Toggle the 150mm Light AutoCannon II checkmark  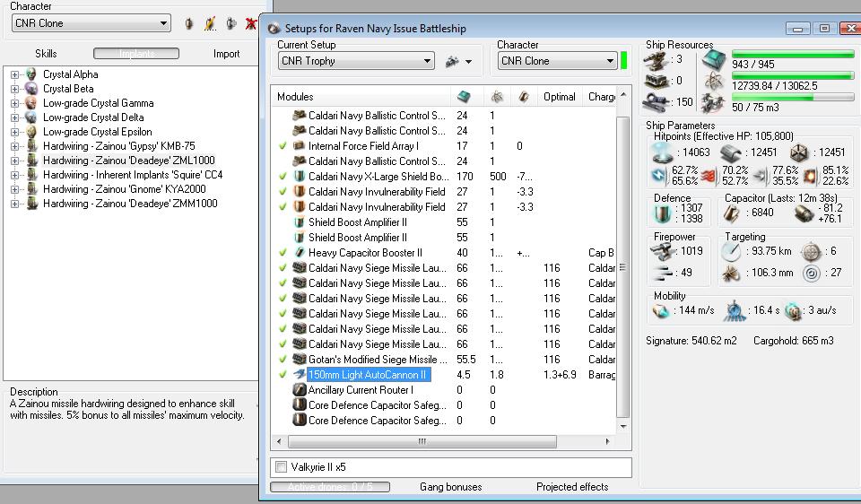coord(283,375)
